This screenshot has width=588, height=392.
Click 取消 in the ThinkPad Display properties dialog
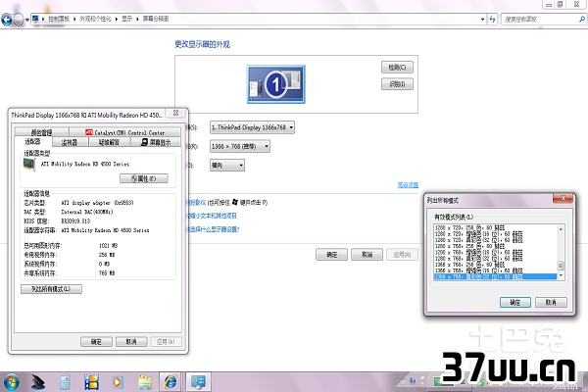[x=131, y=342]
